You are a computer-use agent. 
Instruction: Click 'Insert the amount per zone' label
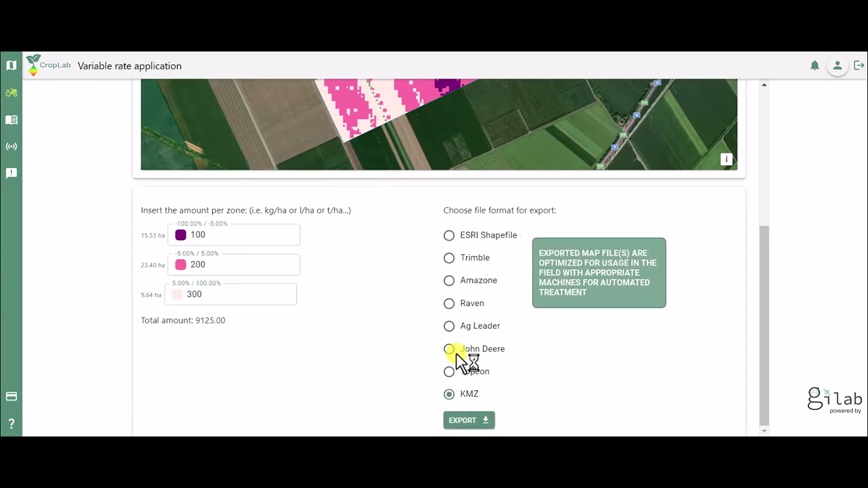tap(245, 210)
